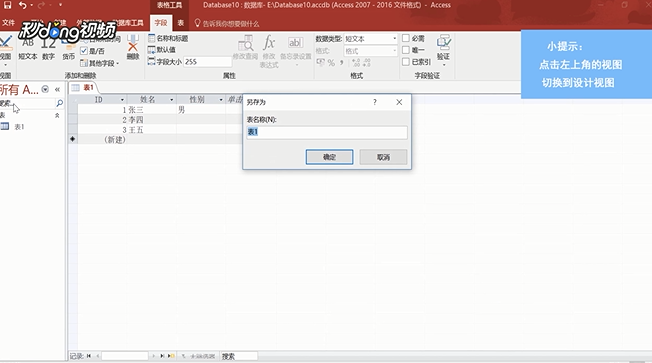Click the greyed Redo arrow icon
This screenshot has width=652, height=363.
click(41, 5)
